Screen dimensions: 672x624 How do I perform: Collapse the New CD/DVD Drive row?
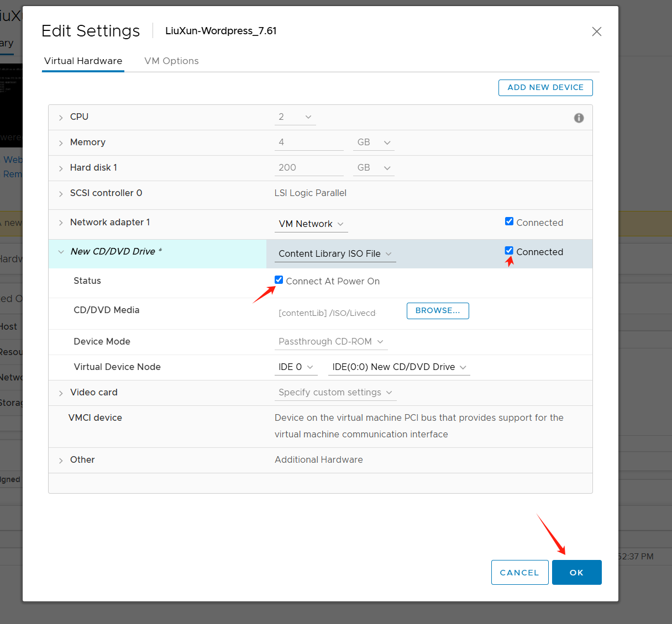click(61, 252)
